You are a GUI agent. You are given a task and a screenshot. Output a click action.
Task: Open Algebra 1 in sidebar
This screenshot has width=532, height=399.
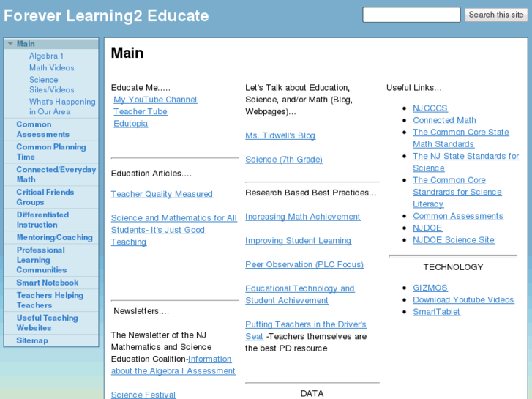tap(46, 56)
